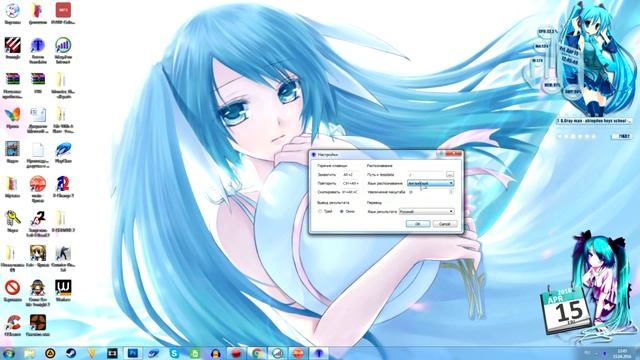Click the copy hotkey field
Viewport: 640px width, 360px height.
pyautogui.click(x=351, y=192)
